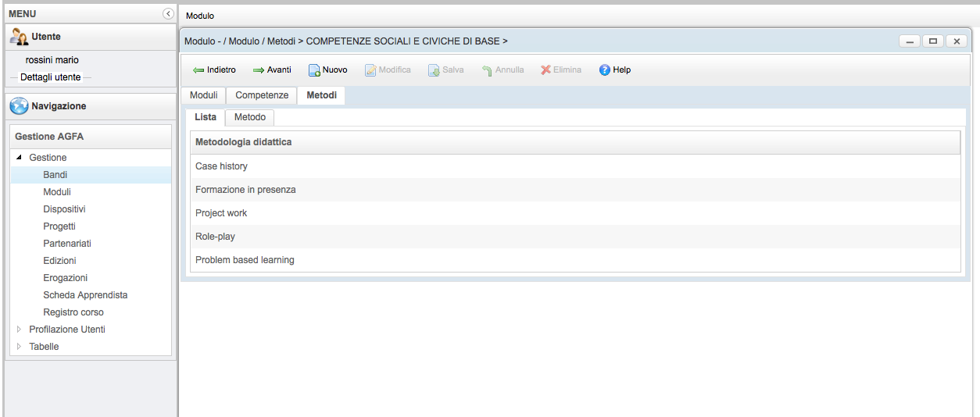Click the Nuovo new document icon
Screen dimensions: 980x417
click(314, 70)
